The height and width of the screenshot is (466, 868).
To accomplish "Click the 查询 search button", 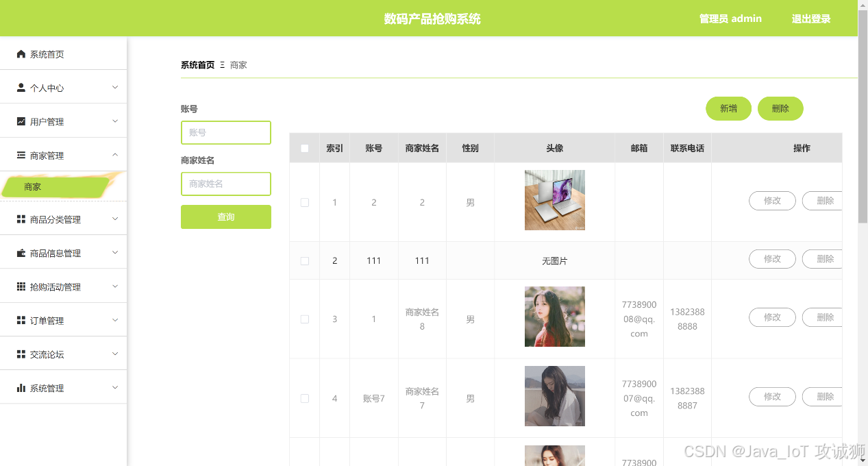I will click(226, 217).
